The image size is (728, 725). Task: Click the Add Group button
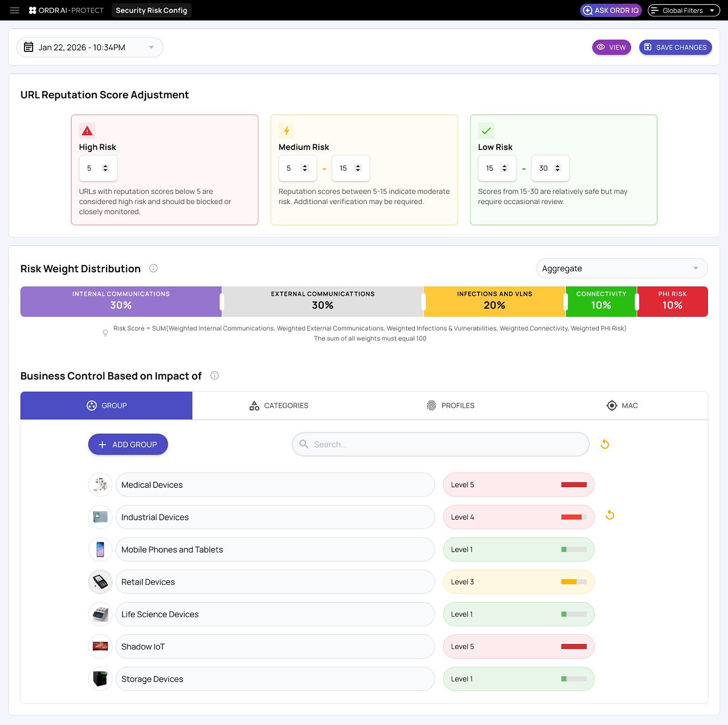128,444
